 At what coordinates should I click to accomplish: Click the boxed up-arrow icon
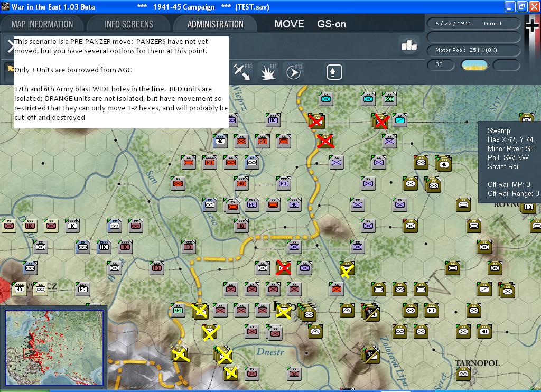point(334,72)
